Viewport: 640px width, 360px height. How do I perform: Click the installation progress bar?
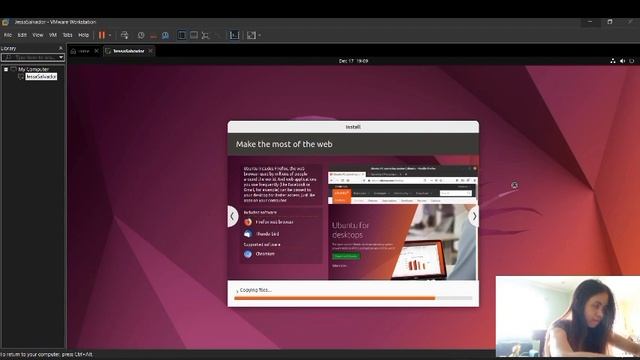pyautogui.click(x=353, y=298)
